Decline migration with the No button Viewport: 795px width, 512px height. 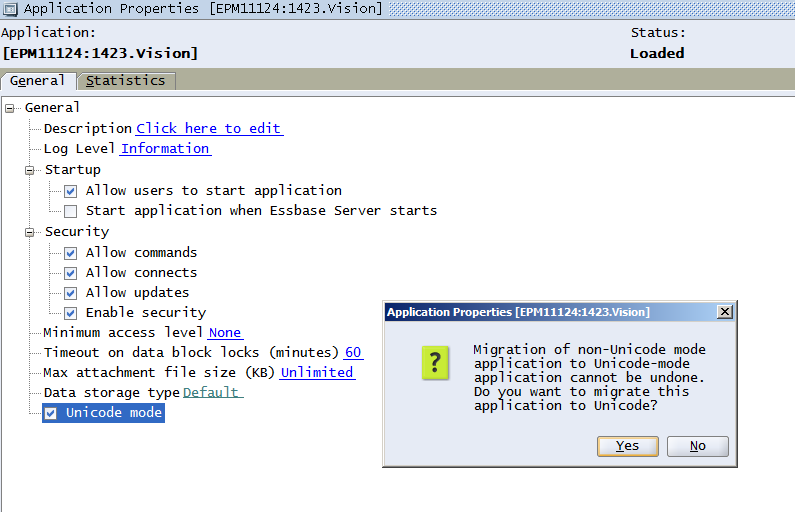click(x=698, y=446)
